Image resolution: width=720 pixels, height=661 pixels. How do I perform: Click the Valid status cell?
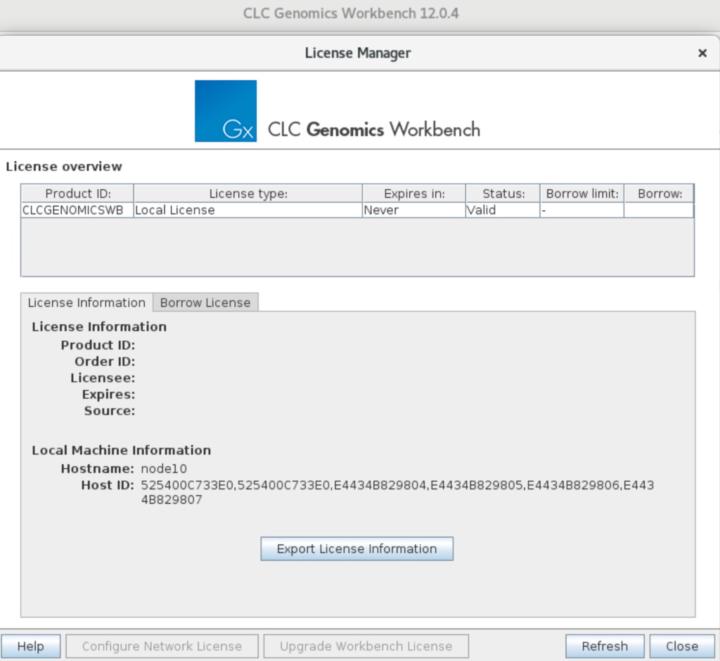point(503,210)
